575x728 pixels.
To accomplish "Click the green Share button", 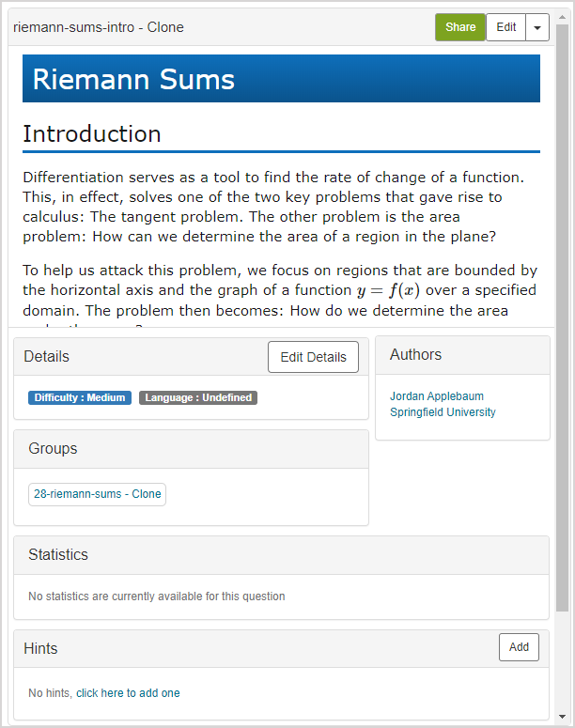I will pyautogui.click(x=460, y=27).
